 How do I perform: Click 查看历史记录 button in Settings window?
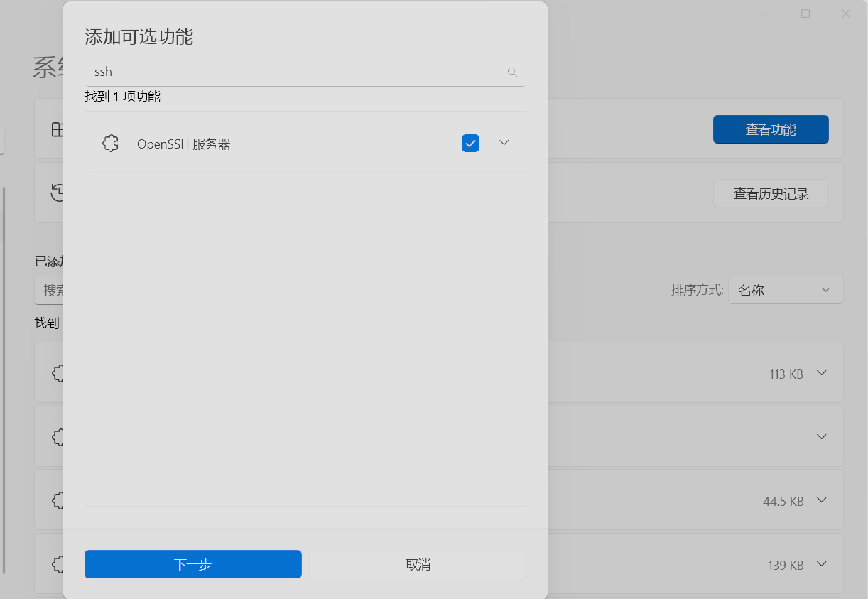771,193
